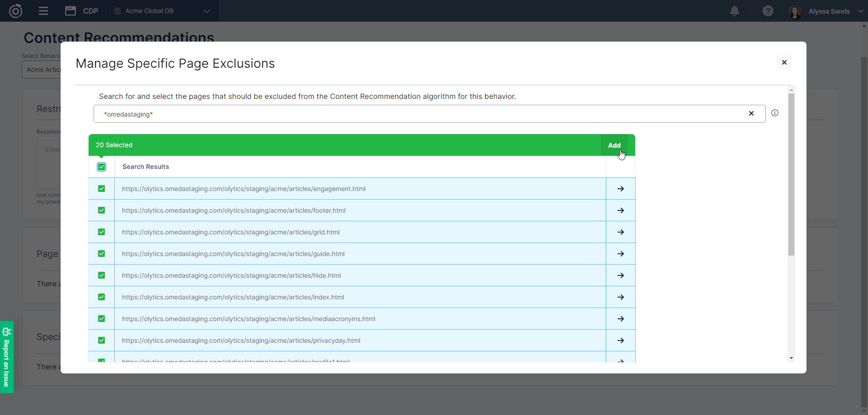Screen dimensions: 868x415
Task: Uncheck the guide.html page checkbox
Action: click(x=102, y=254)
